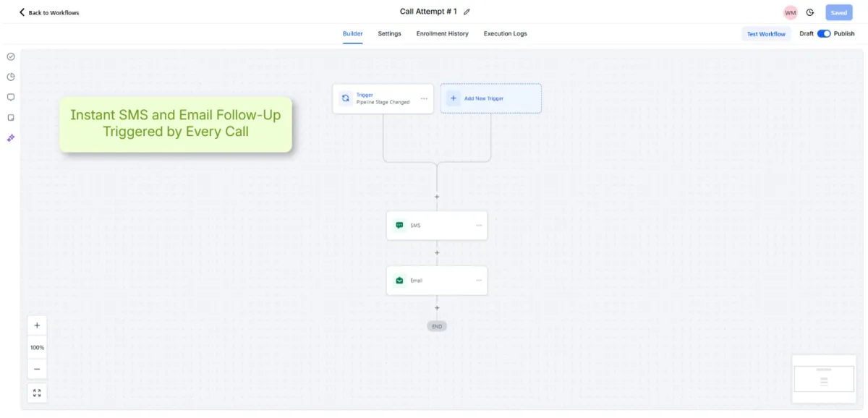Toggle the Draft/Publish switch
Screen dimensions: 868x418
pyautogui.click(x=824, y=34)
